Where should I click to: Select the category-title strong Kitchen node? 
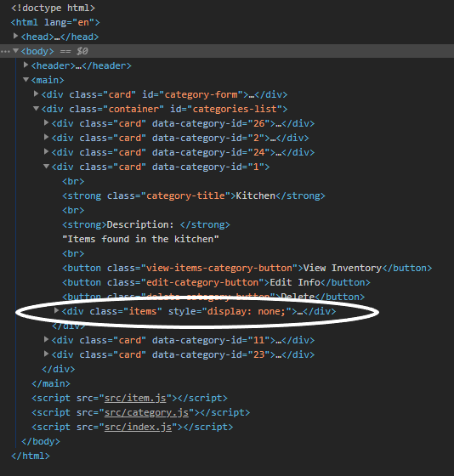(x=194, y=195)
